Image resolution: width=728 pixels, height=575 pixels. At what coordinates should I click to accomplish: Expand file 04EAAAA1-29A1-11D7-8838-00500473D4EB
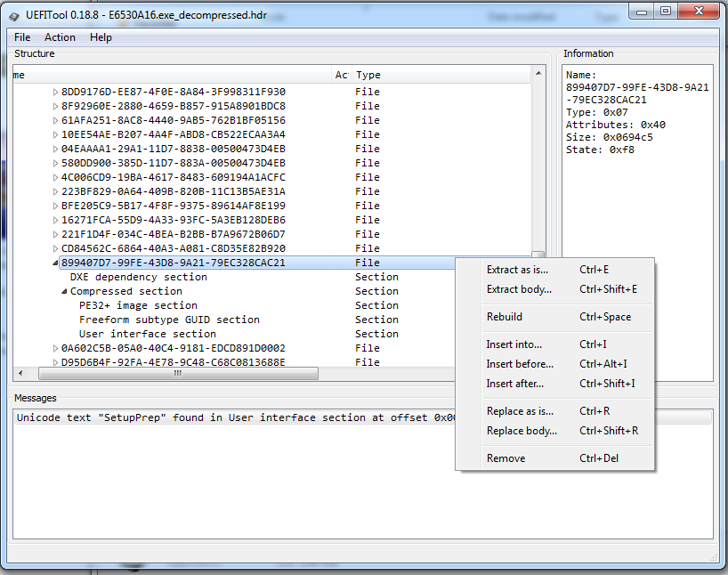pyautogui.click(x=55, y=150)
